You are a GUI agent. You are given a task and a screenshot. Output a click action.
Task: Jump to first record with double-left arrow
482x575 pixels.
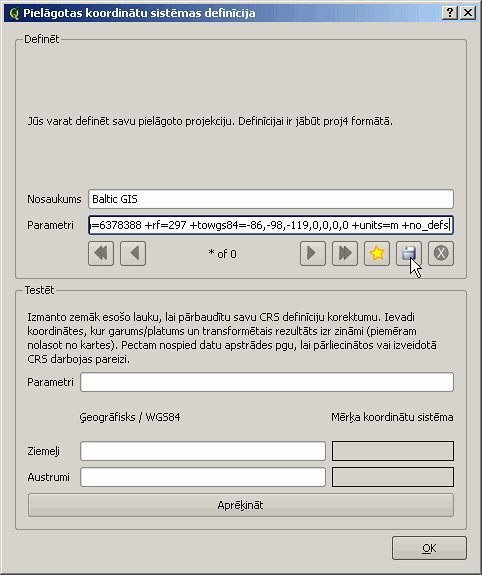101,253
